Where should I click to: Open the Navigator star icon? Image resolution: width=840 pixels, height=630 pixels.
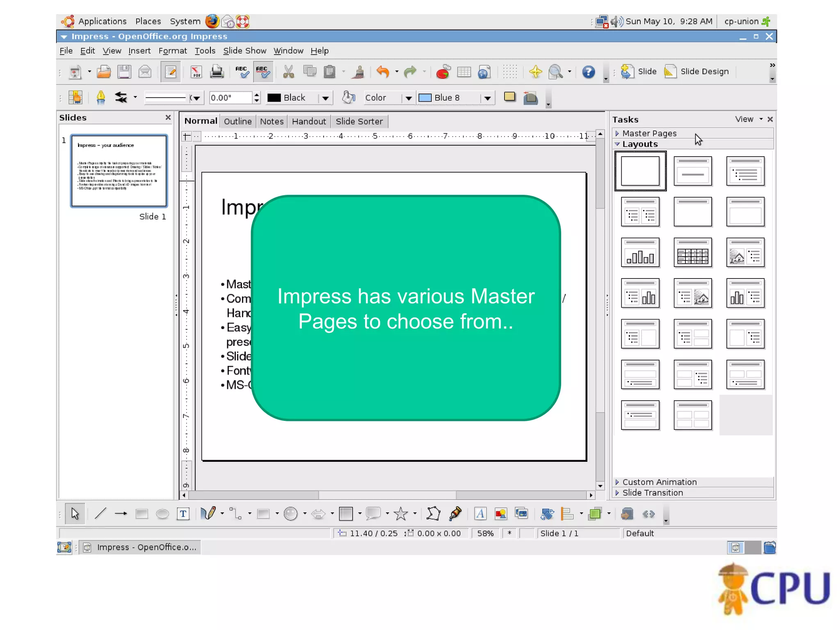(x=535, y=72)
